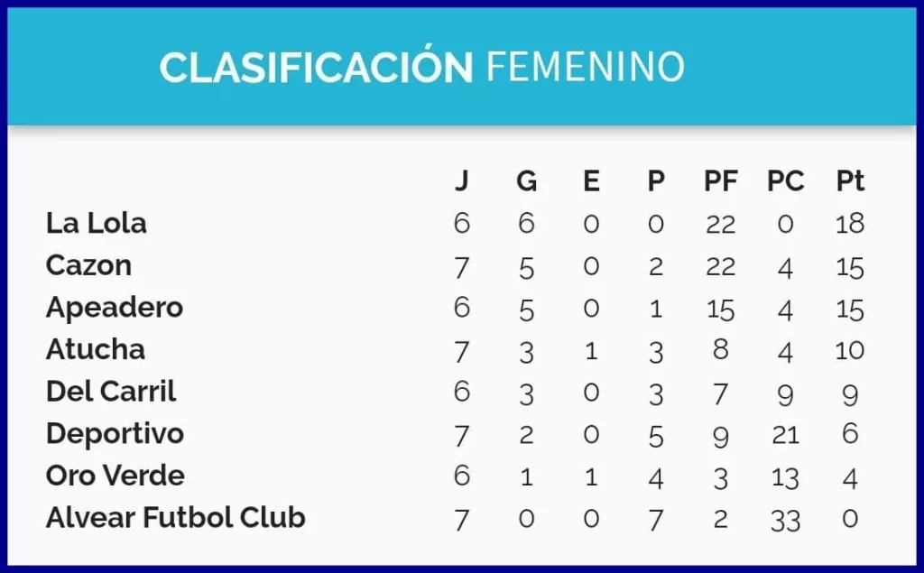Click the J column header

point(462,180)
